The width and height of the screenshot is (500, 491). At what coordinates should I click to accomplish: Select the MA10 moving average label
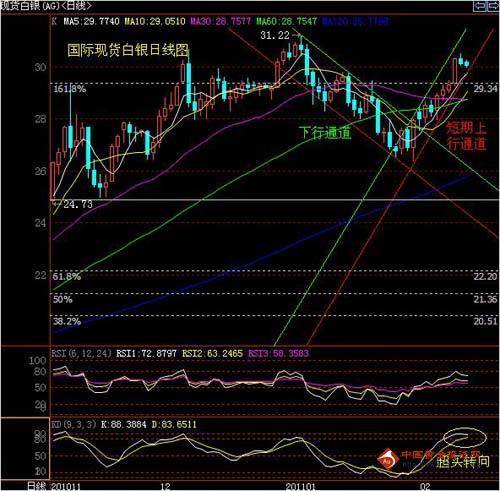click(155, 22)
